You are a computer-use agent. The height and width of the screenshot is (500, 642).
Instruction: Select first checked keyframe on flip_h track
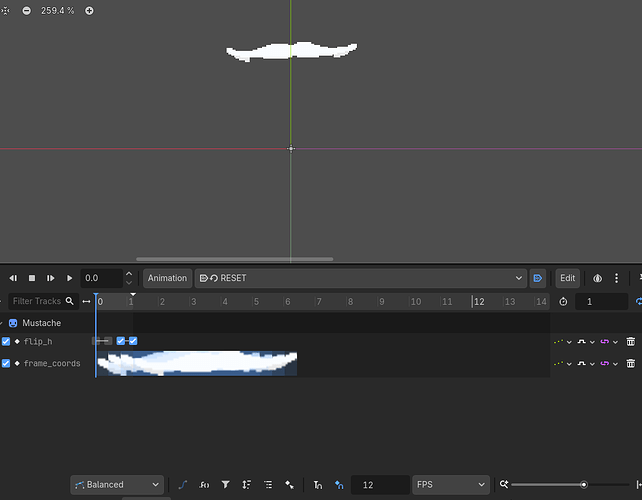120,341
